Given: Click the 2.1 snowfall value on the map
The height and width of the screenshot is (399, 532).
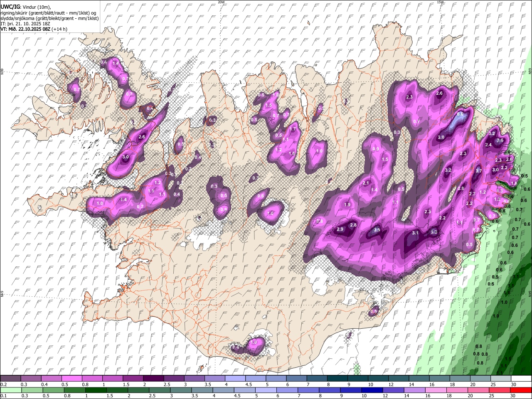Looking at the screenshot, I should point(366,183).
